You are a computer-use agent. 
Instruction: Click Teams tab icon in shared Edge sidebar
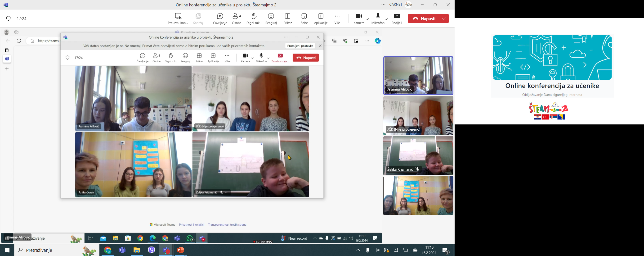pyautogui.click(x=7, y=59)
